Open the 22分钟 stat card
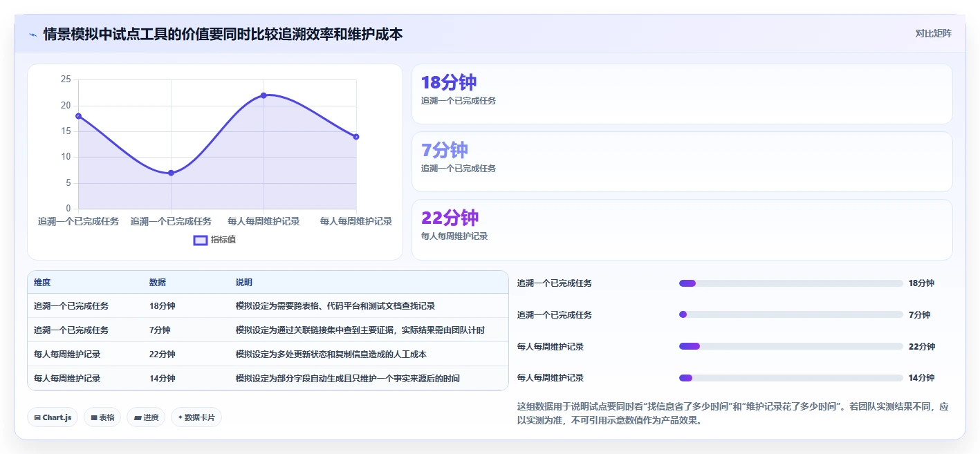Screen dimensions: 980x454 (682, 229)
